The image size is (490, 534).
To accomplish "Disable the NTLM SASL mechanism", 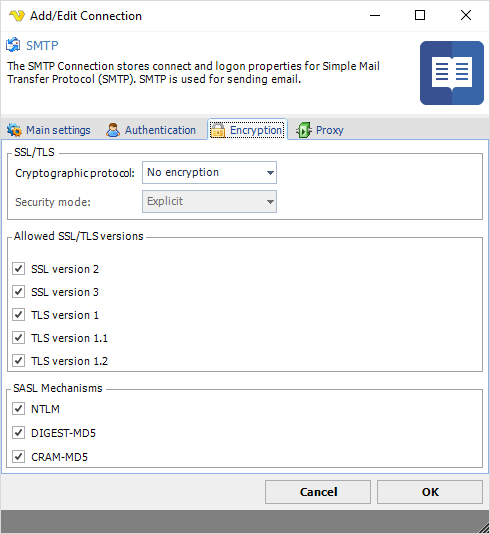I will click(x=18, y=409).
